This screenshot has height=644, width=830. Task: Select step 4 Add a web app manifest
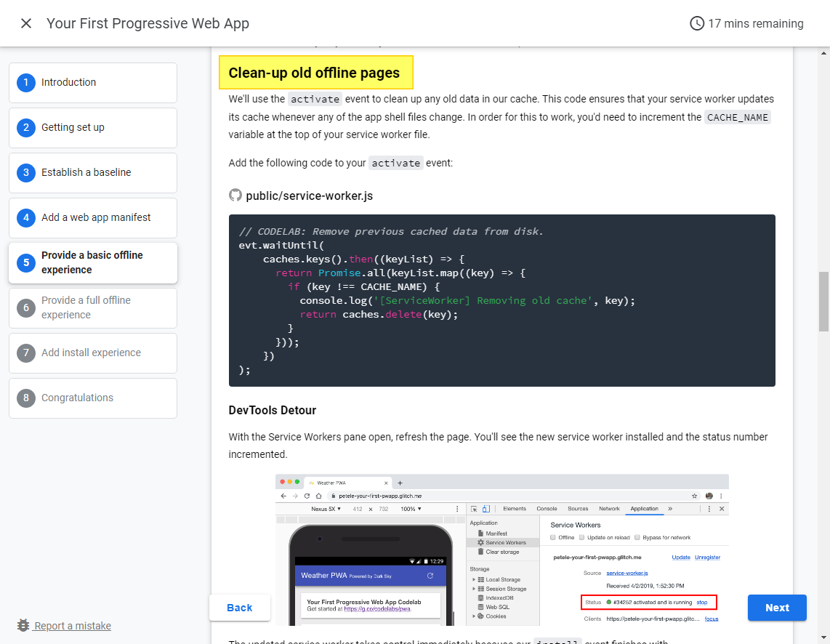pyautogui.click(x=92, y=217)
